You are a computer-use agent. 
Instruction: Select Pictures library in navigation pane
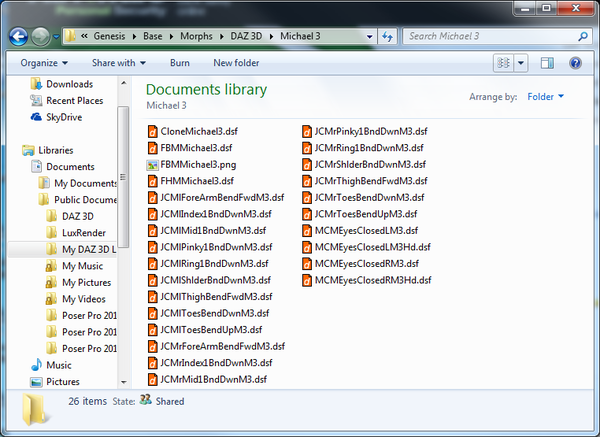[55, 382]
